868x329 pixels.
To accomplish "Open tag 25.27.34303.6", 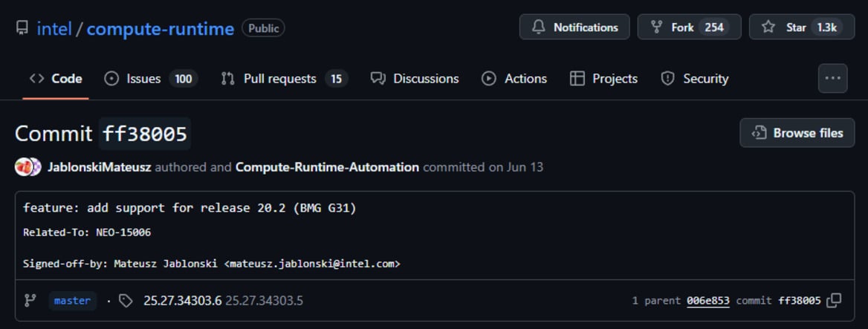I will 182,301.
